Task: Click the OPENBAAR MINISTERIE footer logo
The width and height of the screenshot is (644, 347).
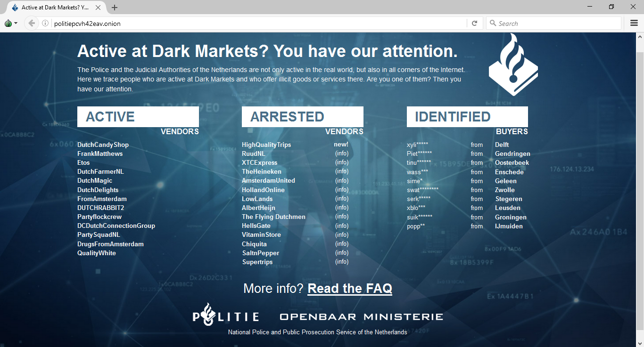Action: 361,316
